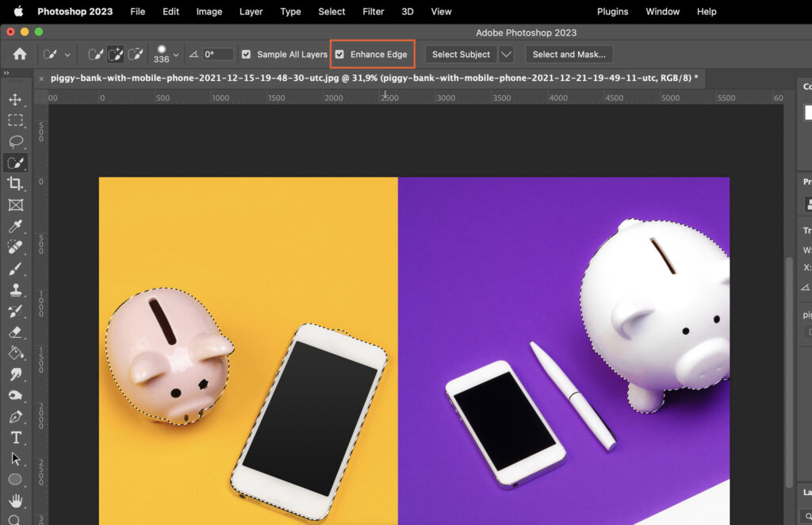Select the Rectangular Marquee tool

point(17,121)
